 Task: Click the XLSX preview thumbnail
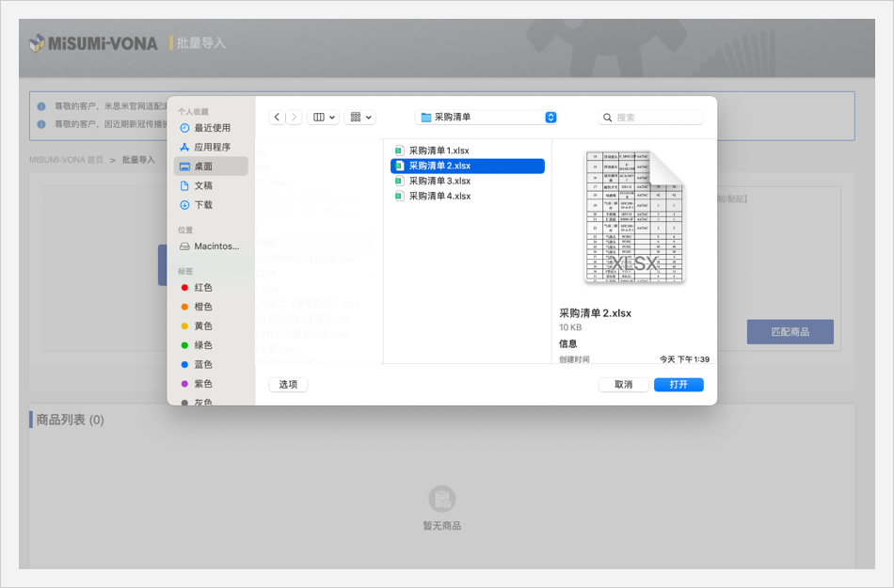click(633, 217)
